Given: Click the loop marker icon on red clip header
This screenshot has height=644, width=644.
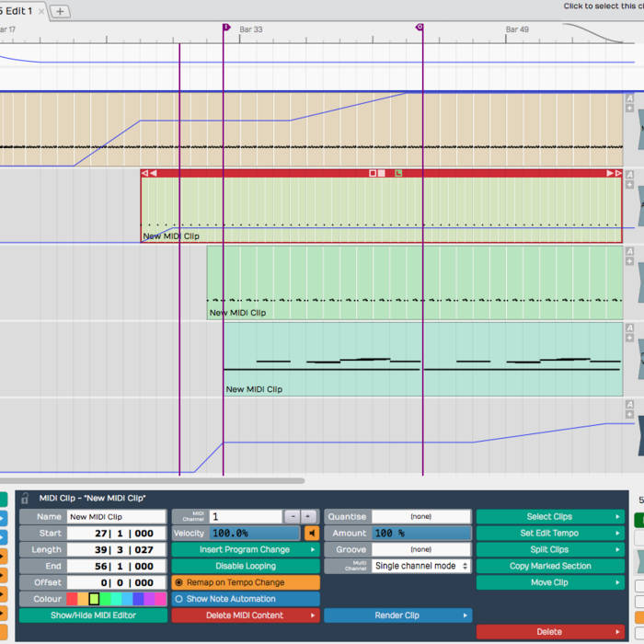Looking at the screenshot, I should (398, 173).
